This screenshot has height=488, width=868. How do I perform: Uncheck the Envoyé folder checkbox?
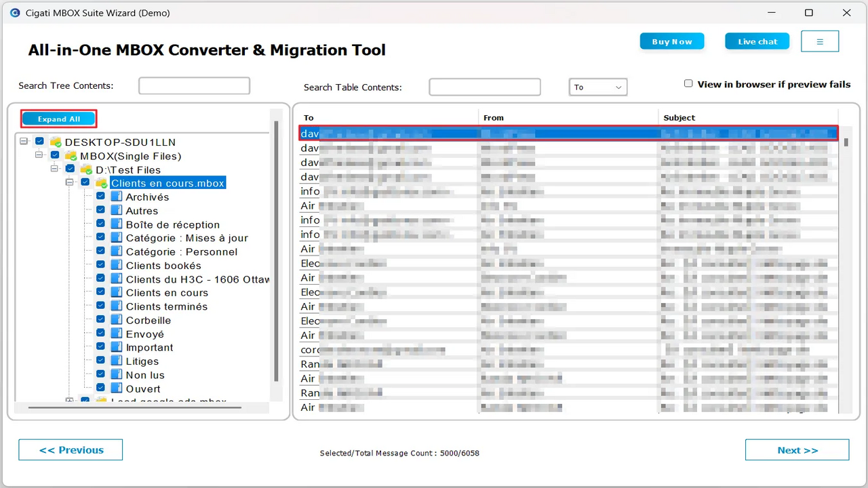(x=100, y=333)
